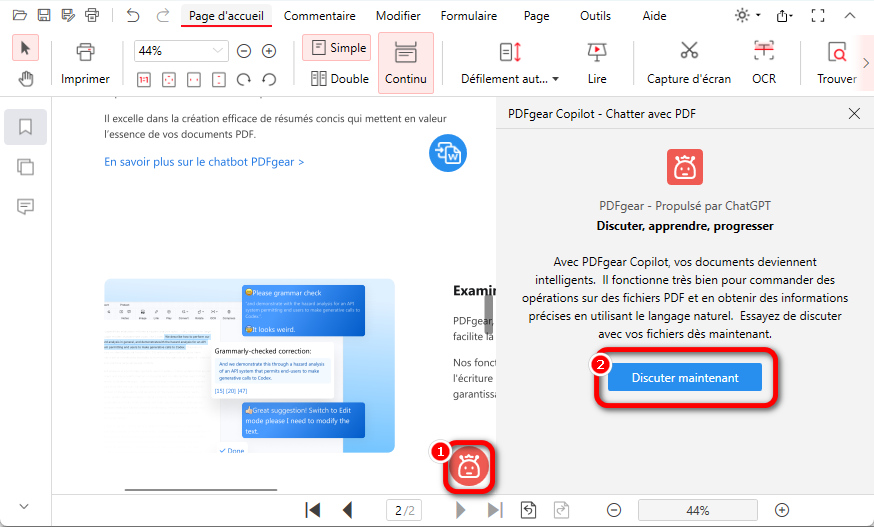Click the status bar 44% zoom field
The image size is (874, 527).
698,510
